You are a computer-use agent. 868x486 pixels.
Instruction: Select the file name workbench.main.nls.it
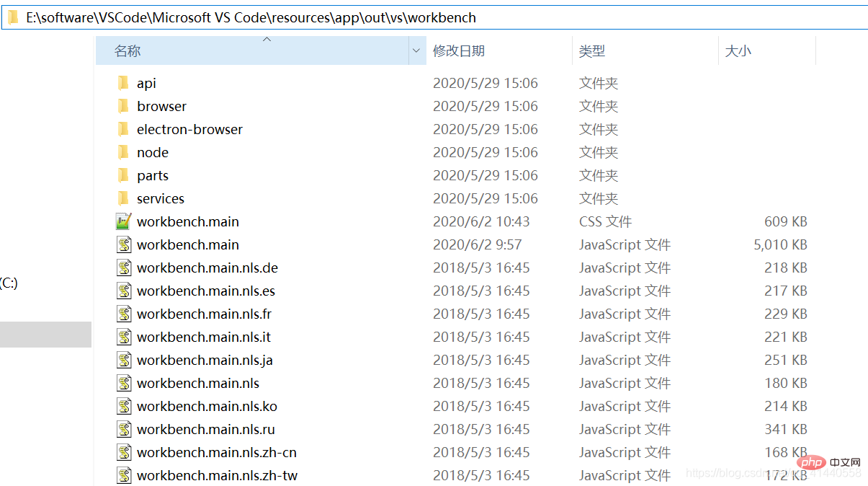(x=204, y=337)
